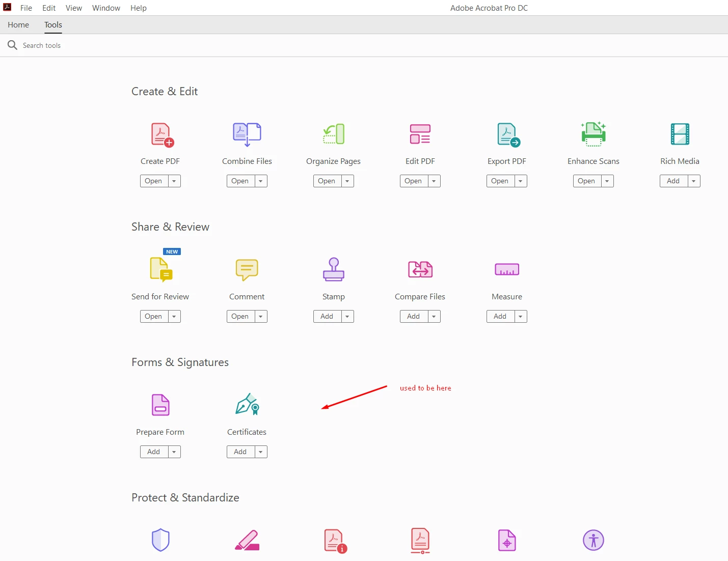Select the Protect shield icon

[160, 540]
